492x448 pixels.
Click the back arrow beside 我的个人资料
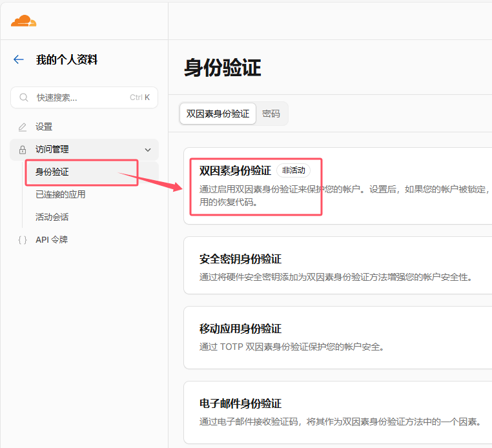point(19,59)
